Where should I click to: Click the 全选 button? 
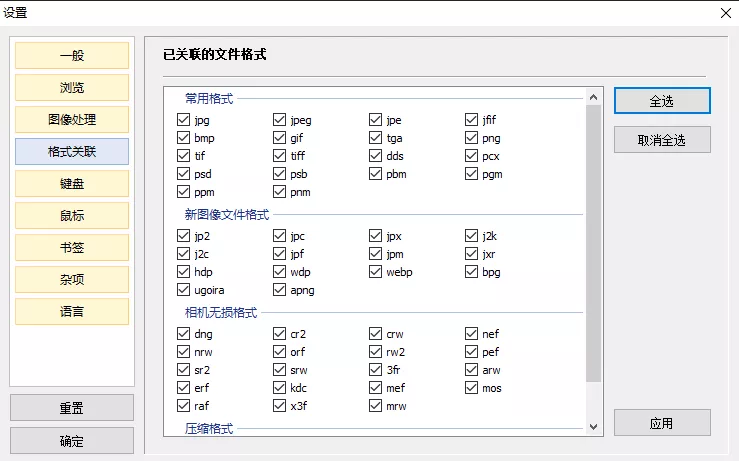point(662,101)
